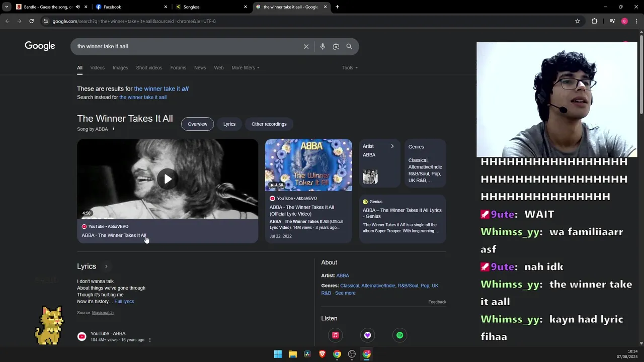Listen on Apple Music icon

pyautogui.click(x=336, y=335)
